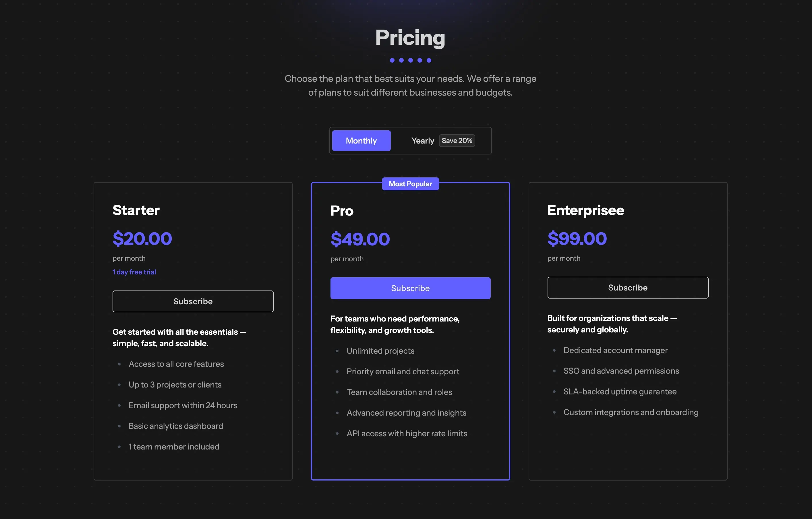Click API access with higher rate limits
This screenshot has width=812, height=519.
[x=407, y=434]
